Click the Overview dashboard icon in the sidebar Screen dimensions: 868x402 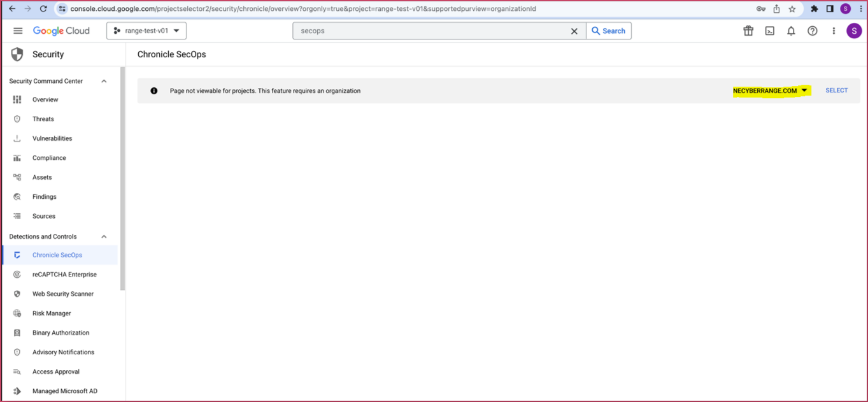coord(17,99)
